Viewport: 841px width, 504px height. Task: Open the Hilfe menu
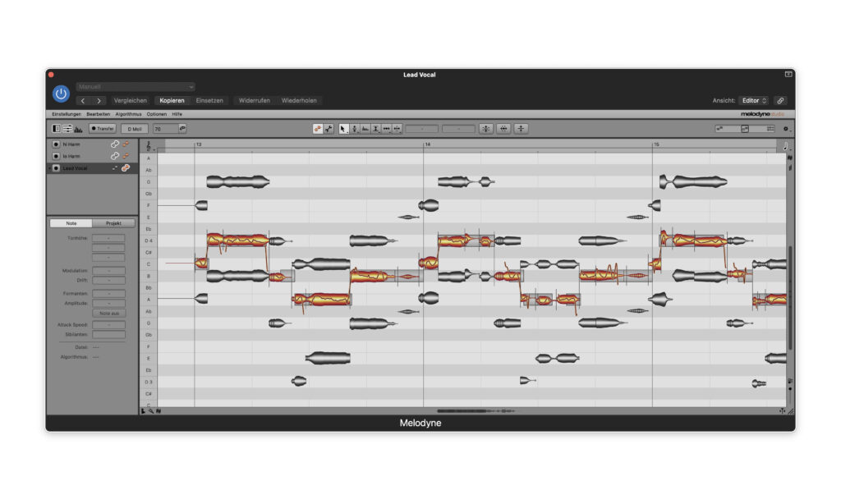tap(177, 114)
